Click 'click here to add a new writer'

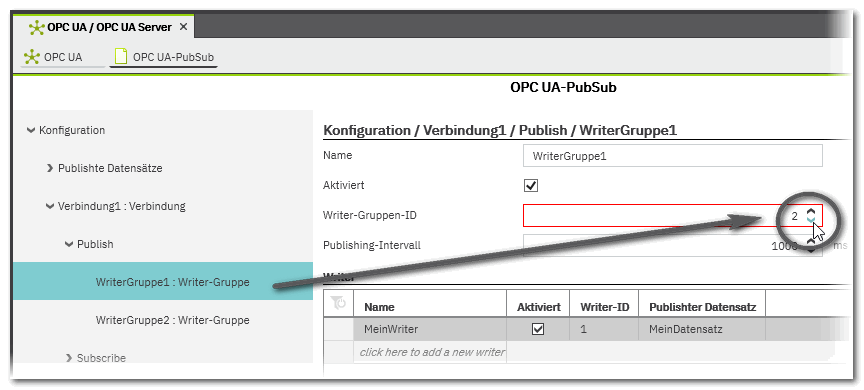(432, 352)
